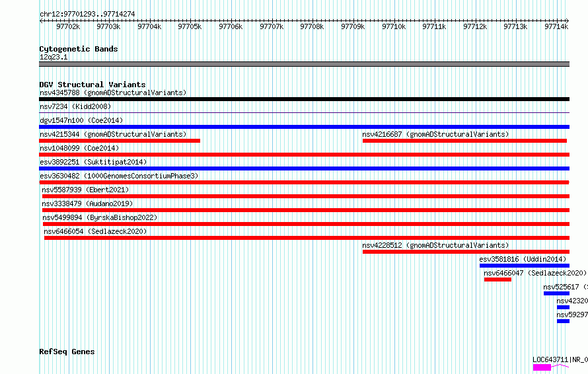Click the nsv6466054 (Sedlazeck2020) label
Viewport: 588px width, 374px height.
click(x=95, y=231)
